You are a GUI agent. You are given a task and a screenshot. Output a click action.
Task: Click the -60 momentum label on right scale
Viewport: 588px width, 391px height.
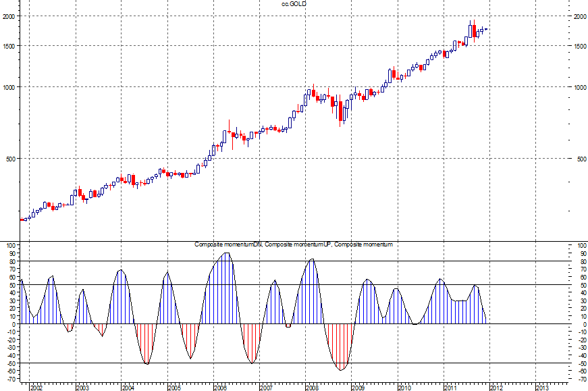point(582,371)
